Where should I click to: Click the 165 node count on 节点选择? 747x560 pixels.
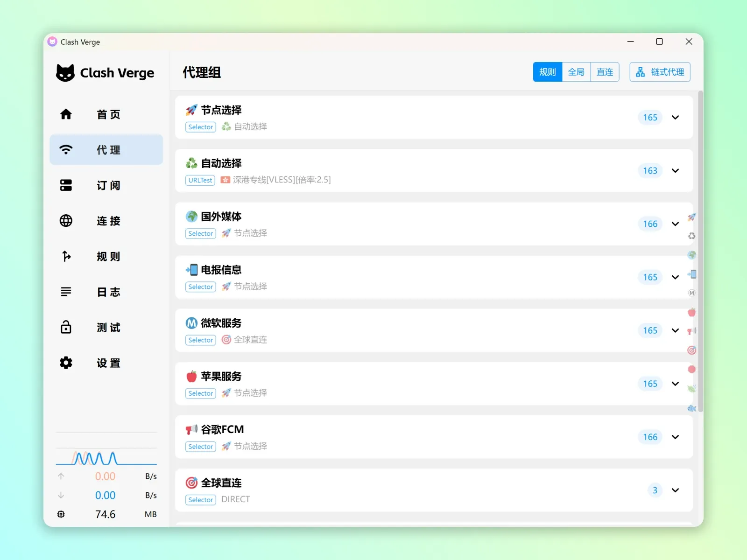tap(650, 118)
